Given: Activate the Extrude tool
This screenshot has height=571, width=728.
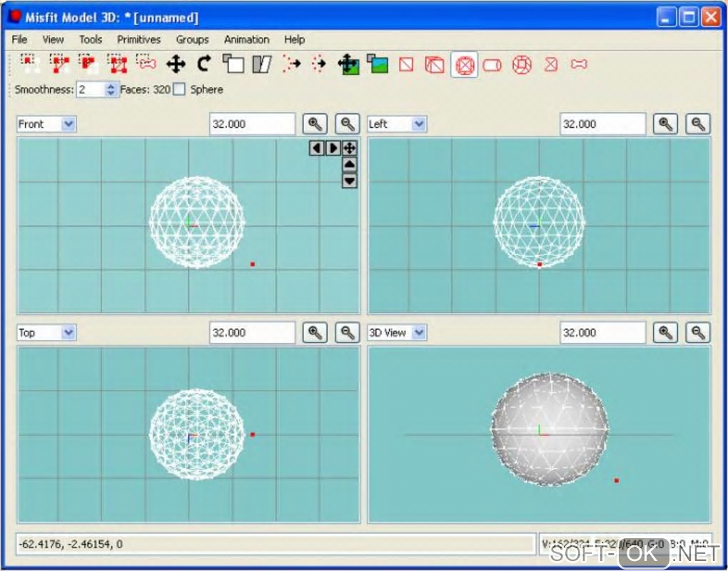Looking at the screenshot, I should tap(291, 64).
